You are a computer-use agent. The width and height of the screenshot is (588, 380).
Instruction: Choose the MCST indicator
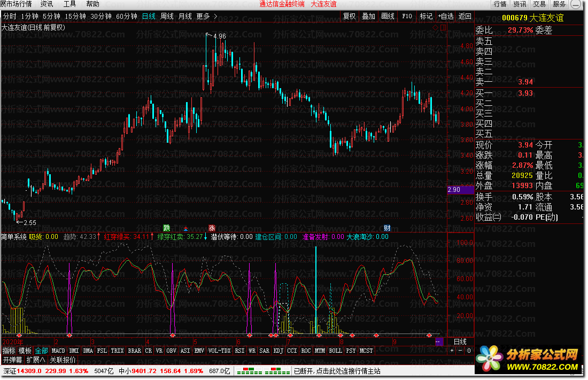click(366, 351)
